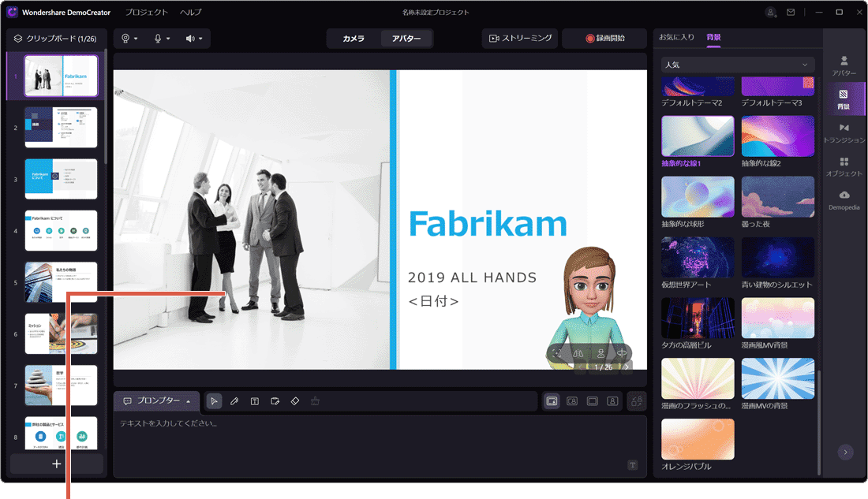Open the Demopedia panel
868x499 pixels.
click(x=845, y=200)
